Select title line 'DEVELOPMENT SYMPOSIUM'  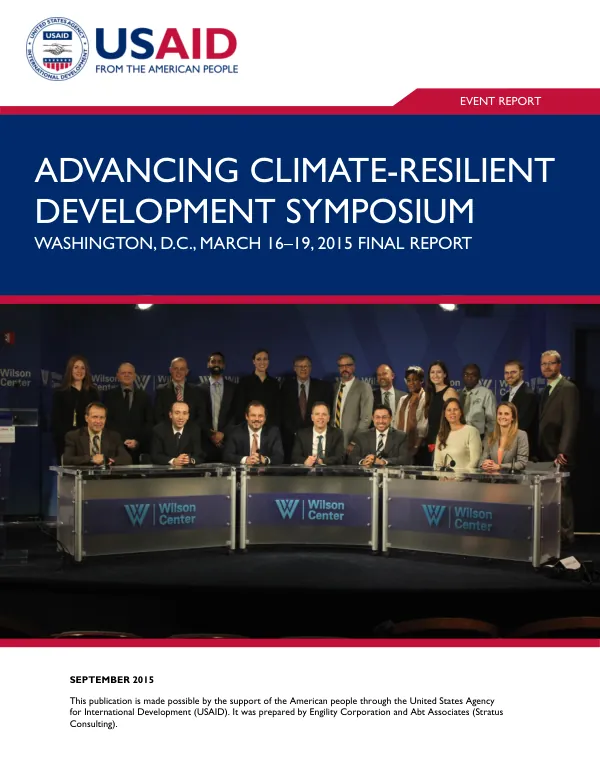(255, 210)
